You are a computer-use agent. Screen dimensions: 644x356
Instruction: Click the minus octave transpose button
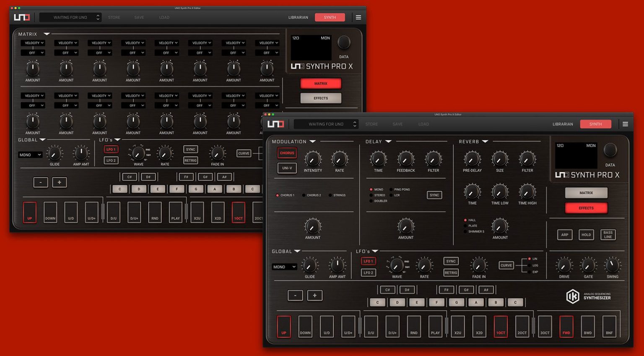click(295, 295)
